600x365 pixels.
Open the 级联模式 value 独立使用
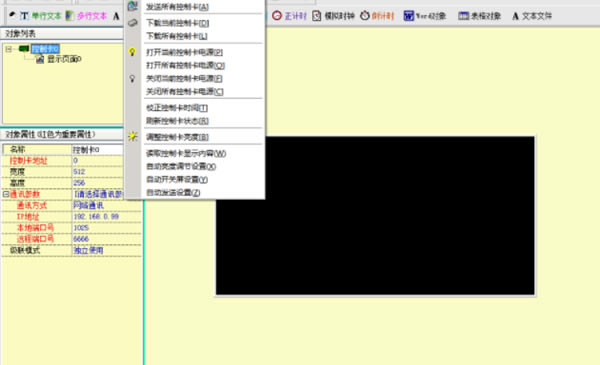(106, 251)
